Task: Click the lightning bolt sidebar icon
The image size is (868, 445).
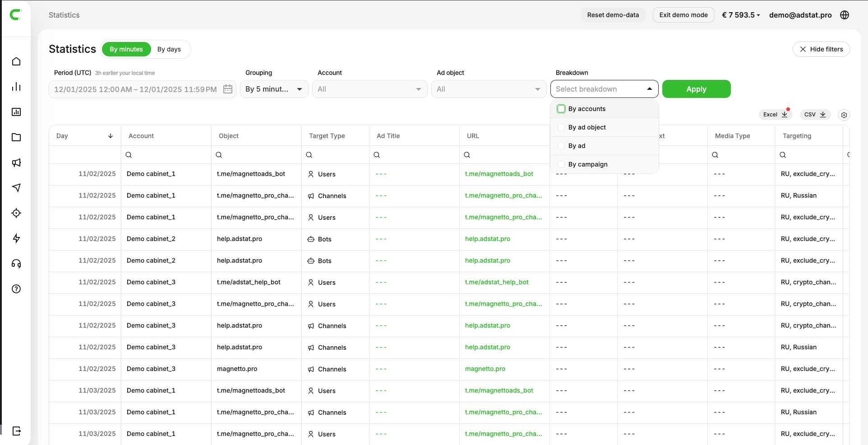Action: pos(16,238)
